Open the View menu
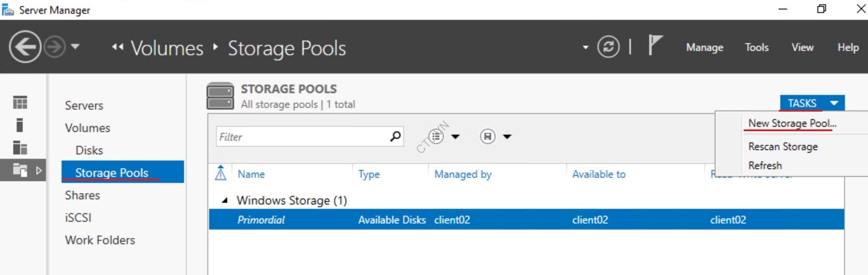This screenshot has height=275, width=868. point(802,47)
